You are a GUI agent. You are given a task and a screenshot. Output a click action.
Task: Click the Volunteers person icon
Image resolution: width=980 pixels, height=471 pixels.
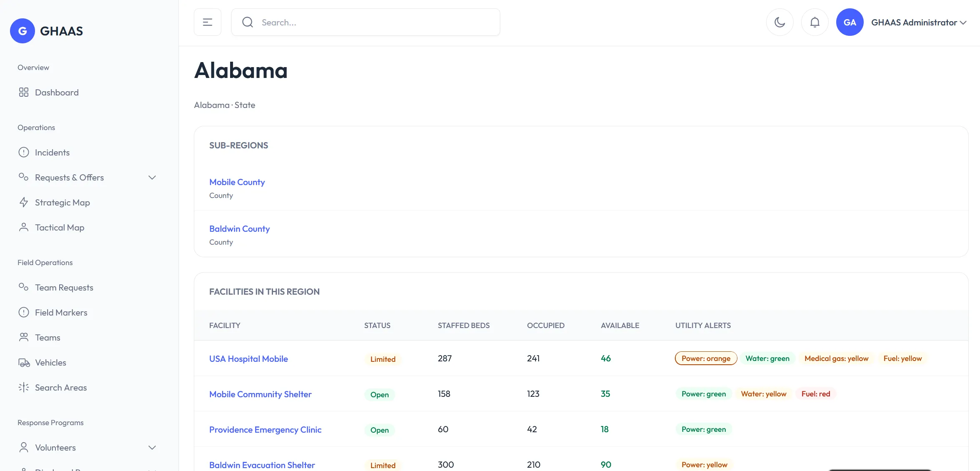pyautogui.click(x=24, y=448)
